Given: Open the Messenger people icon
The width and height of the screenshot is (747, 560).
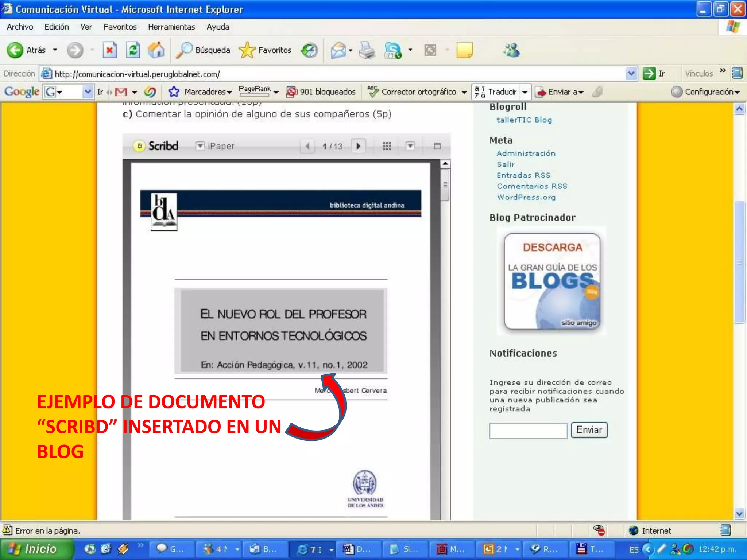Looking at the screenshot, I should [512, 50].
